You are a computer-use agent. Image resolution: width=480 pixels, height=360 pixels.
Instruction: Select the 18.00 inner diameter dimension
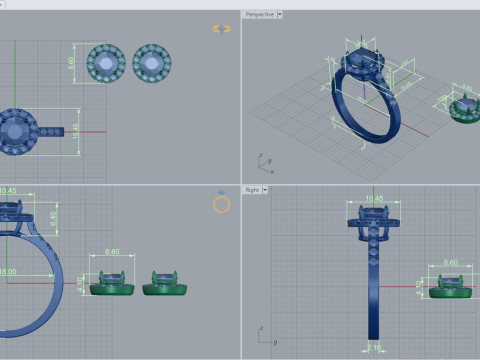(x=8, y=272)
